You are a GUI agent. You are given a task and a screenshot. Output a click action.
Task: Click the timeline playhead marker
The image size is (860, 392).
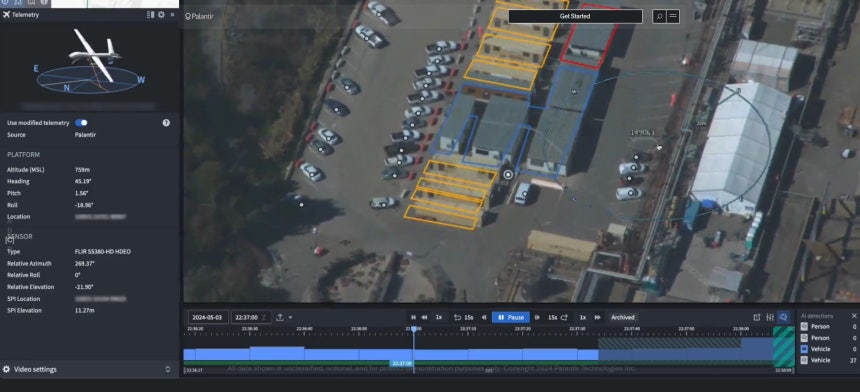pos(414,329)
